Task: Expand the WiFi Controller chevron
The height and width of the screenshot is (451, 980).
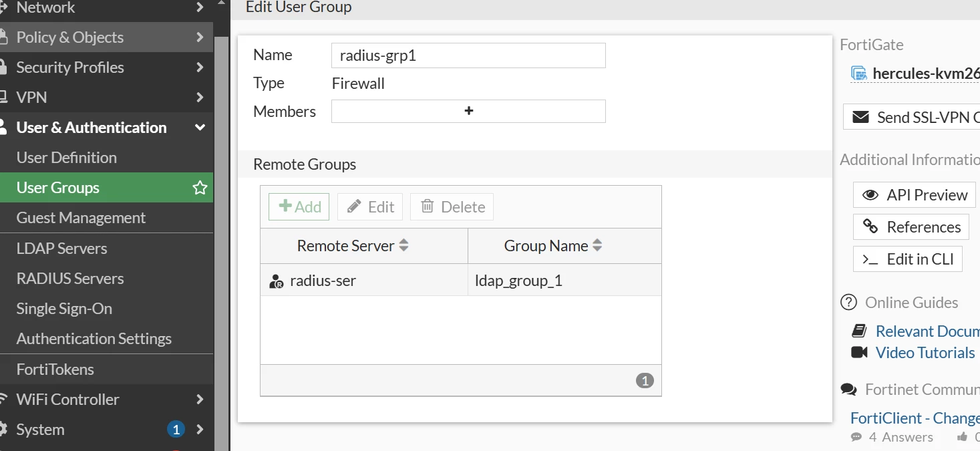Action: 200,400
